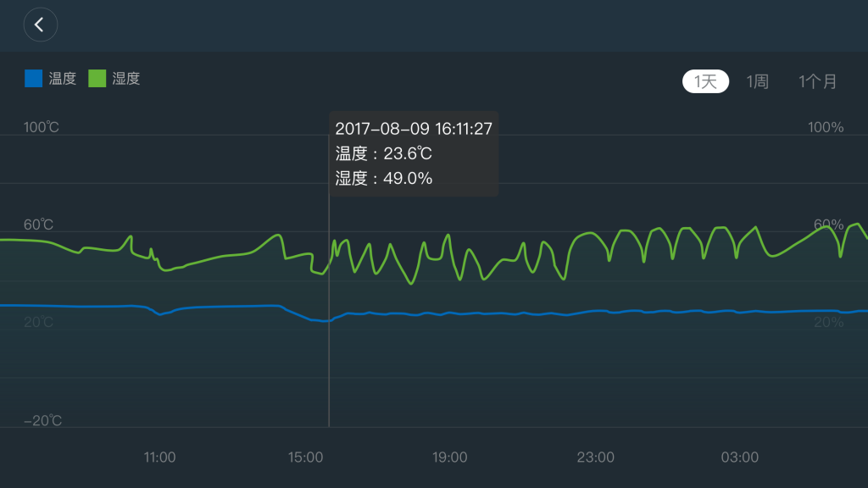Viewport: 868px width, 488px height.
Task: Switch to the 1个月 time range
Action: click(817, 81)
